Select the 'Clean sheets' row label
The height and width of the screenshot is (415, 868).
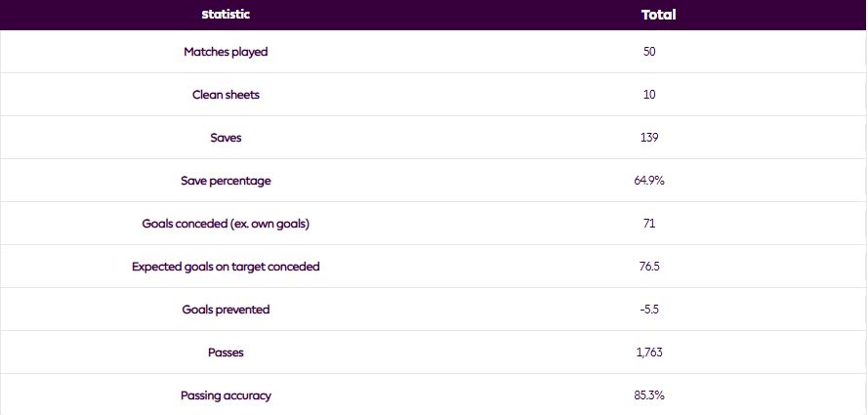(x=226, y=95)
